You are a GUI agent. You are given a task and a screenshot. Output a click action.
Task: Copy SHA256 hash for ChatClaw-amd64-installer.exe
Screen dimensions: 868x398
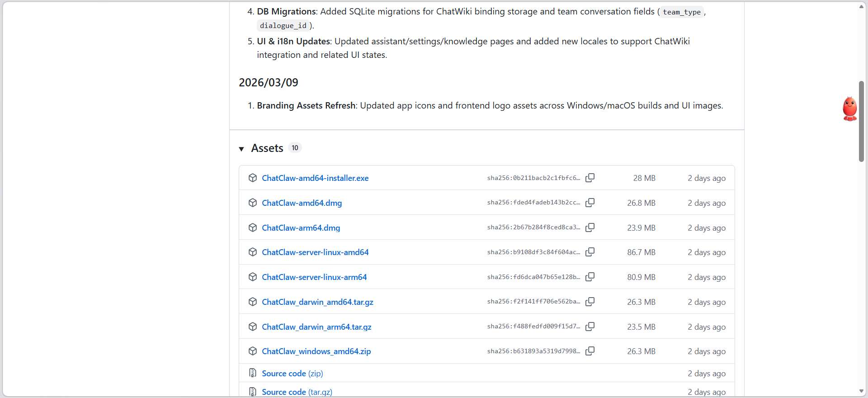click(590, 178)
